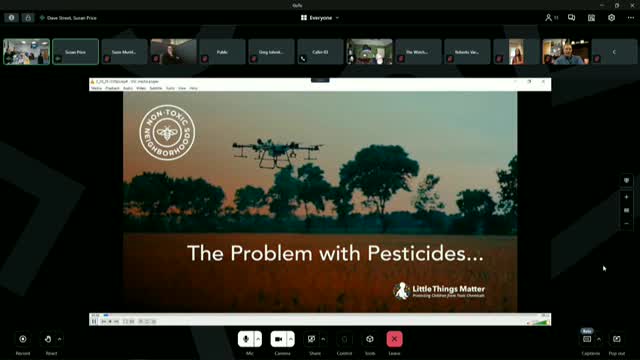Image resolution: width=640 pixels, height=360 pixels.
Task: Open the VLC Help menu
Action: pyautogui.click(x=193, y=88)
